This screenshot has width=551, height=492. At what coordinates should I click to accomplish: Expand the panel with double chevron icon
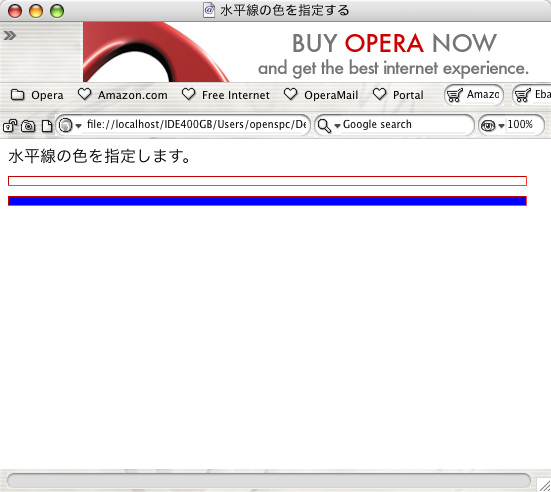9,35
